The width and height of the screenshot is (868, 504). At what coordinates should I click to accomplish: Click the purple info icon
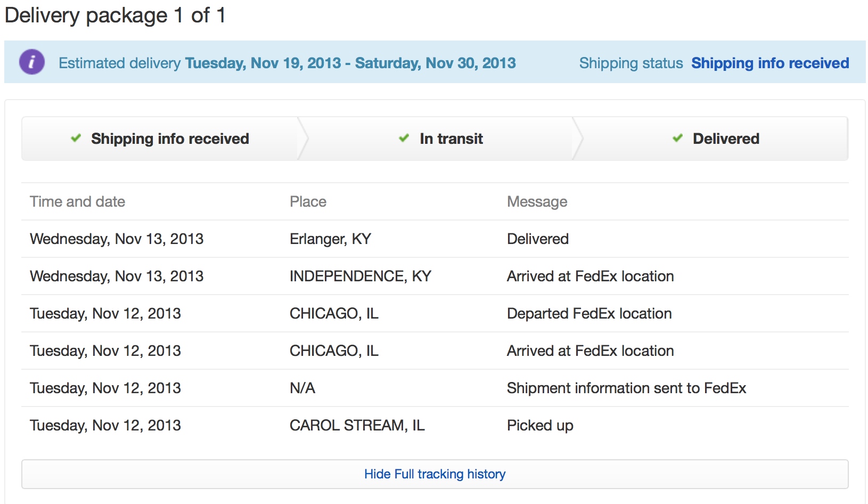pos(32,62)
